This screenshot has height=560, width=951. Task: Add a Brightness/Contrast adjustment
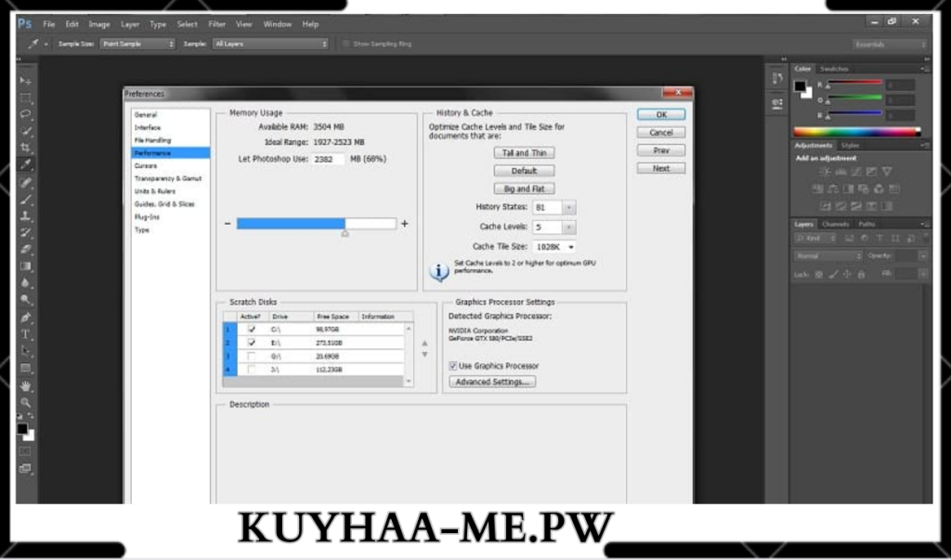tap(825, 172)
